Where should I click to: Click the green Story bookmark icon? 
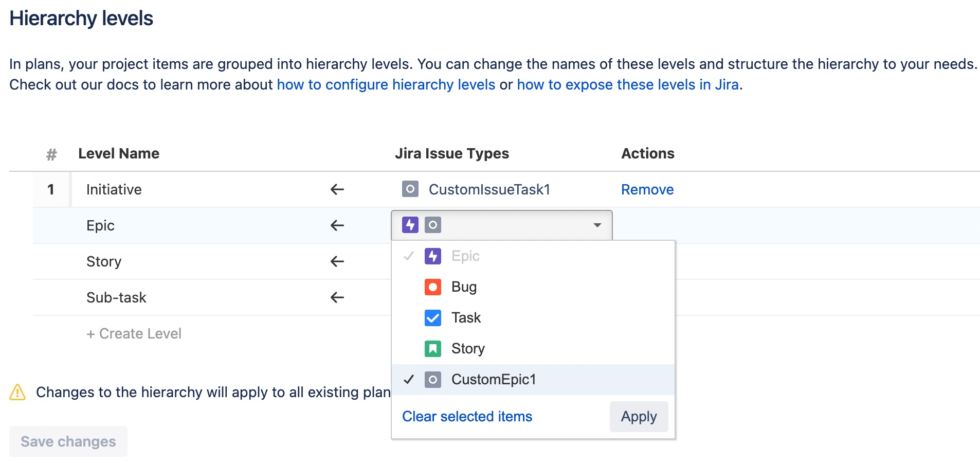click(x=433, y=349)
